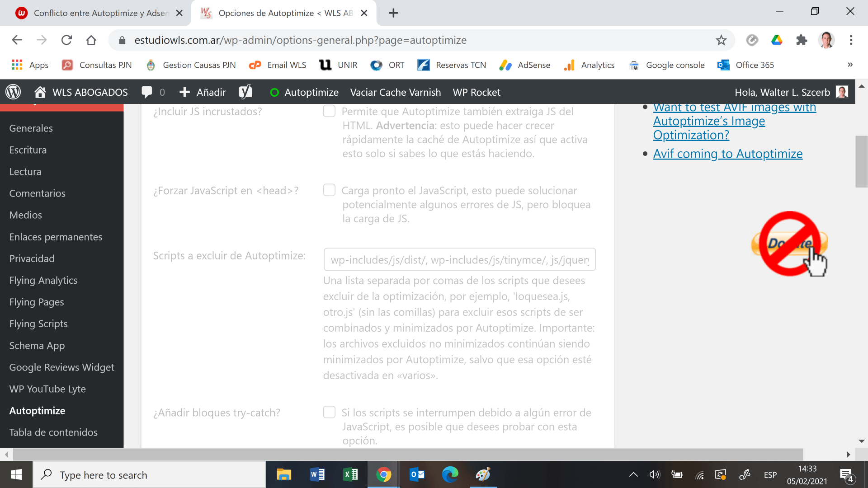Visit the WLS ABOGADOS site
The image size is (868, 488).
[x=81, y=92]
